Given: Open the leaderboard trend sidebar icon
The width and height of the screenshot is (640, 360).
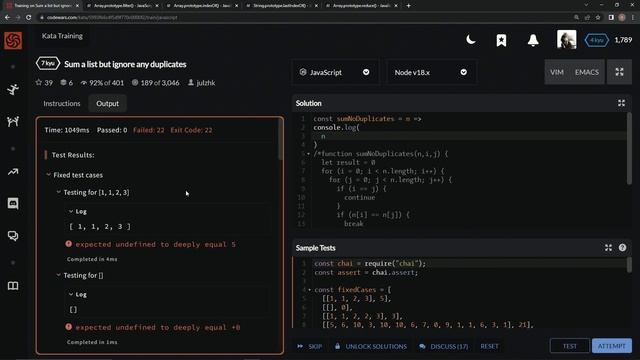Looking at the screenshot, I should click(x=13, y=172).
